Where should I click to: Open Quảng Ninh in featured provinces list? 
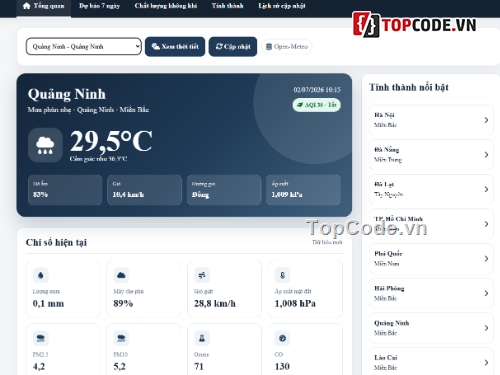coord(431,328)
